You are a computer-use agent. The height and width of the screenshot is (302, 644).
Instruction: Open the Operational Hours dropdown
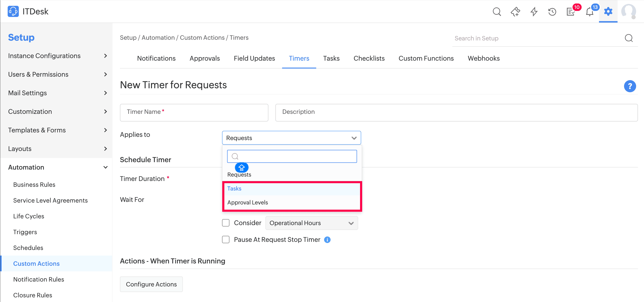tap(311, 223)
